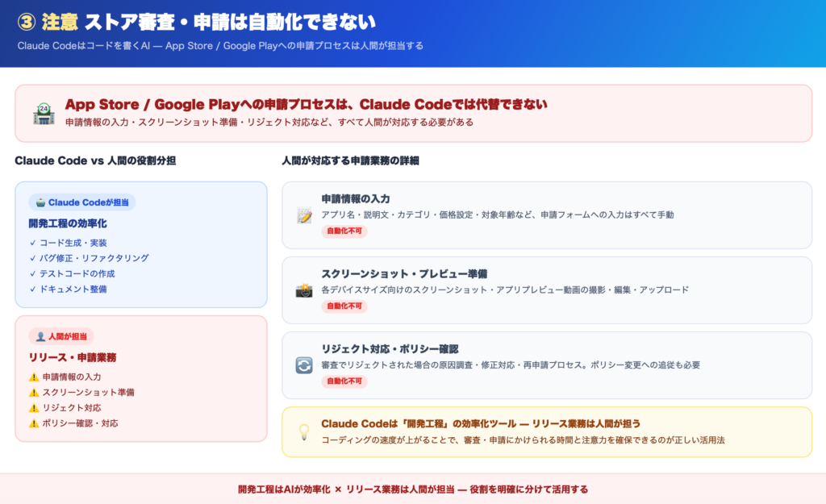The width and height of the screenshot is (826, 504).
Task: Click the warning icon next to リジェクト対応
Action: [34, 408]
